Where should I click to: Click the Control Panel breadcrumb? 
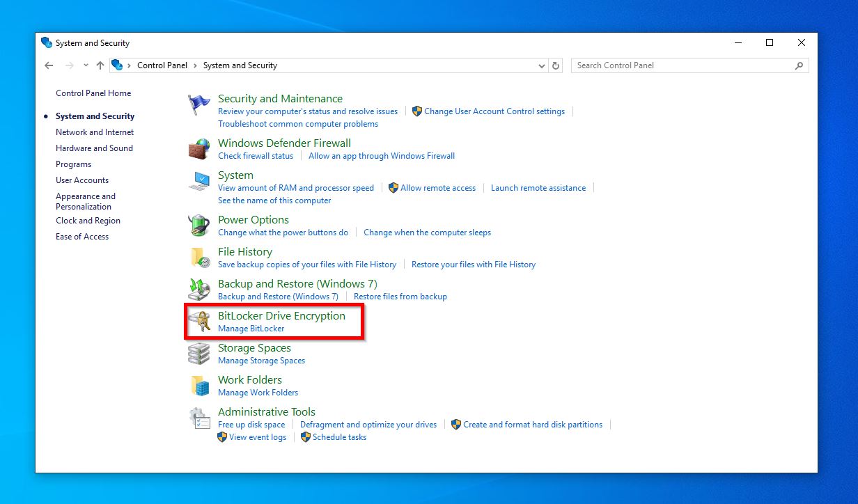pos(162,65)
